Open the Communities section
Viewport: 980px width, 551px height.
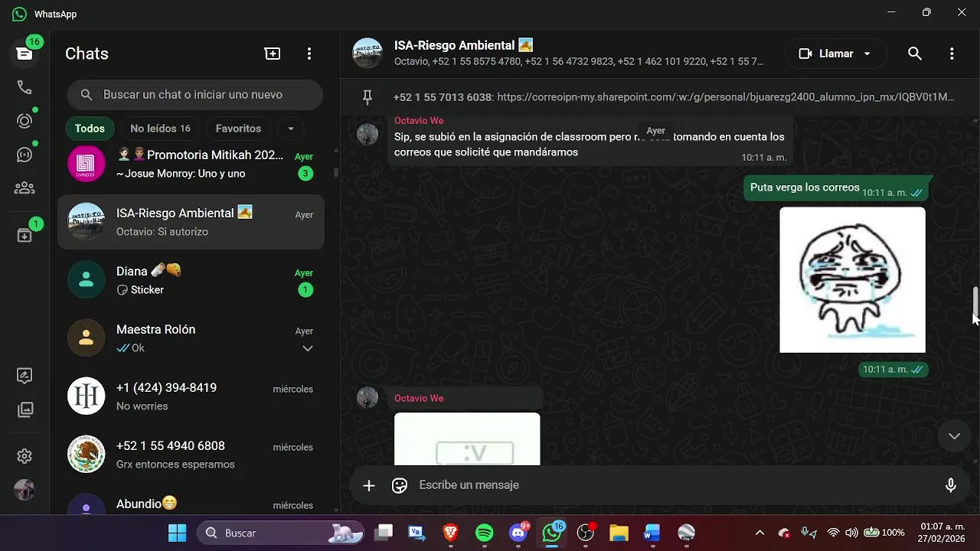point(24,188)
